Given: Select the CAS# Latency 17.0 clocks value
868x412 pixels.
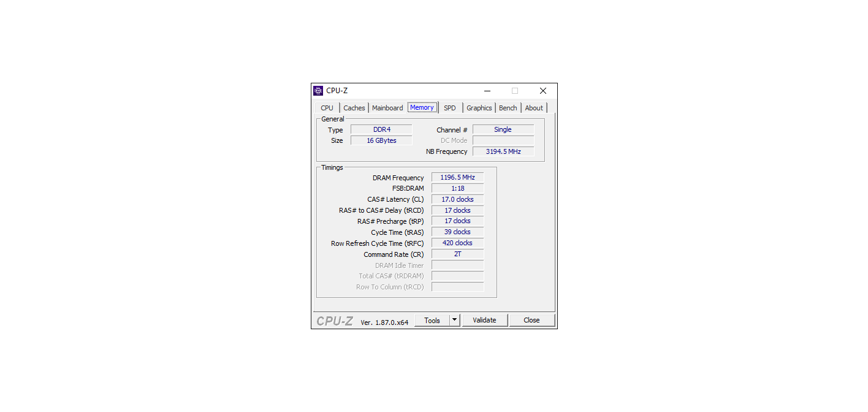Looking at the screenshot, I should coord(458,200).
